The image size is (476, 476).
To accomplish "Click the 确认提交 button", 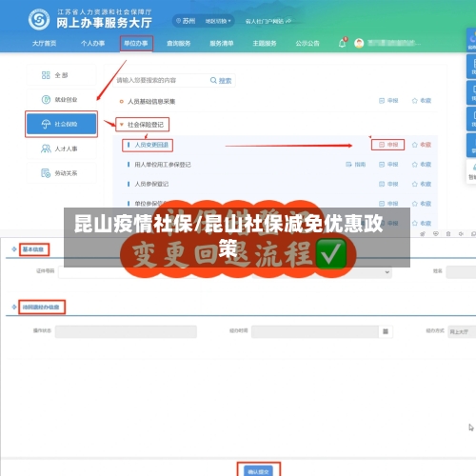I will pyautogui.click(x=258, y=471).
